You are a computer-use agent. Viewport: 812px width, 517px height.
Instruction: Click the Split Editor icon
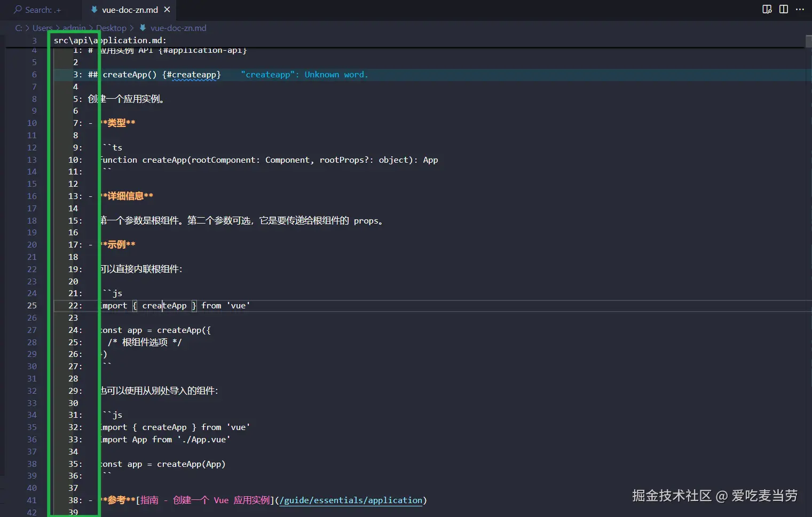784,9
